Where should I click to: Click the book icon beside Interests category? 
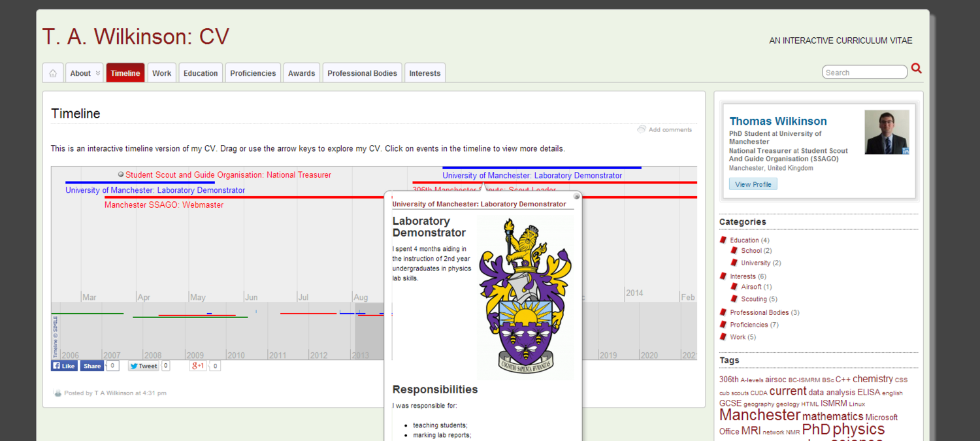723,276
